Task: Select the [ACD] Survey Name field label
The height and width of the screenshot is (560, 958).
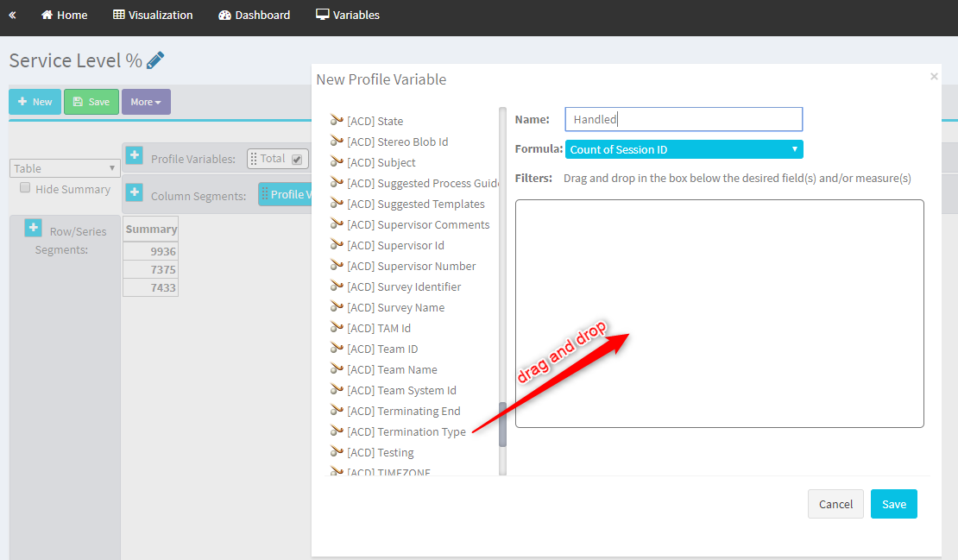Action: [396, 307]
